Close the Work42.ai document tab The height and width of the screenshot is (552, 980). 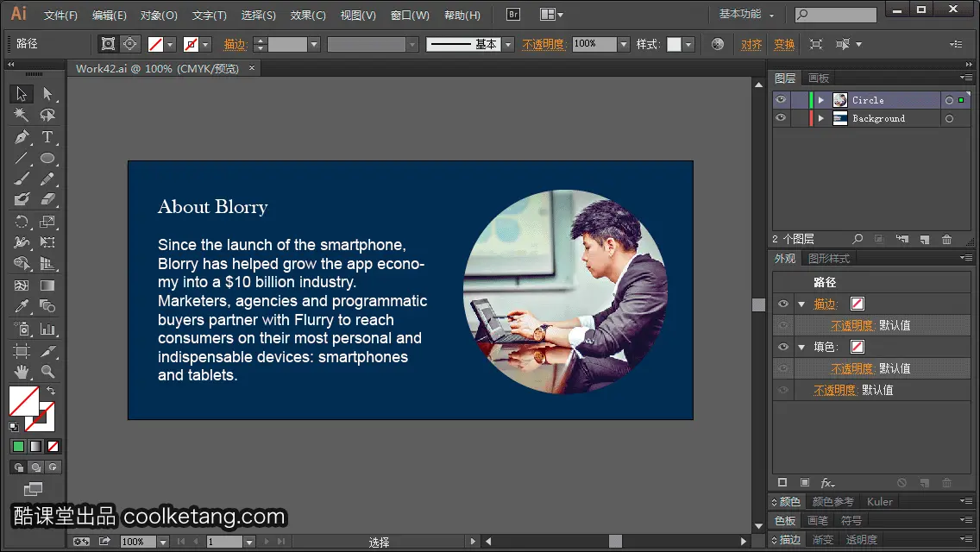tap(252, 68)
